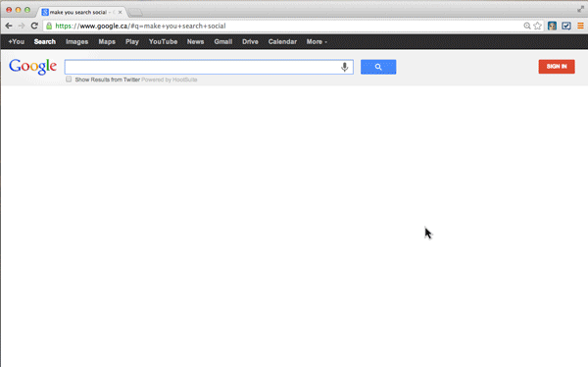Open YouTube in the Google bar
Image resolution: width=588 pixels, height=367 pixels.
[163, 41]
